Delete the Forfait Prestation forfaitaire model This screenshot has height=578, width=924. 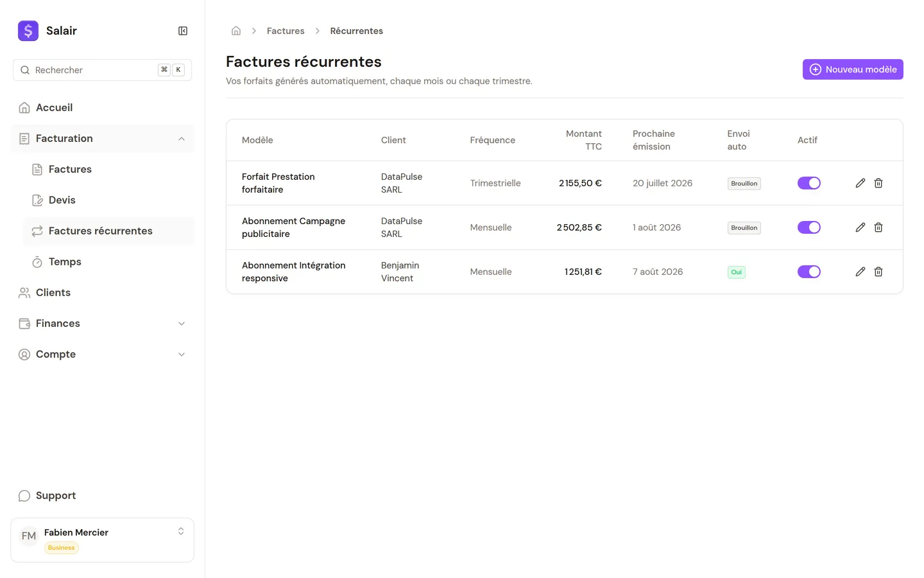point(878,183)
